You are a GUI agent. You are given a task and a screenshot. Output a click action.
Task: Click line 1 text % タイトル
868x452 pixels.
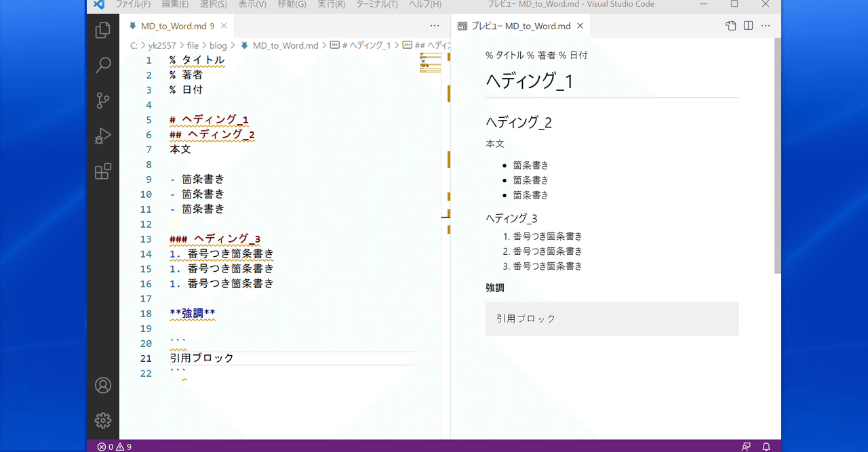pos(197,60)
